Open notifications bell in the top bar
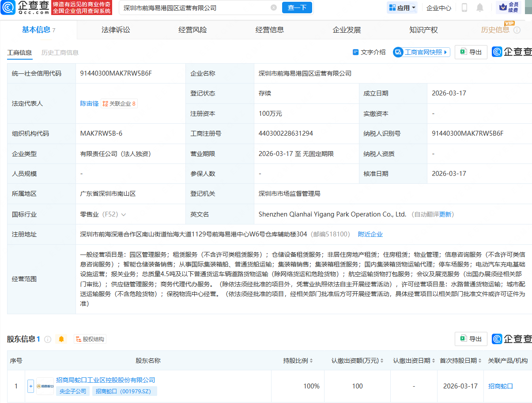The width and height of the screenshot is (532, 403). 480,8
